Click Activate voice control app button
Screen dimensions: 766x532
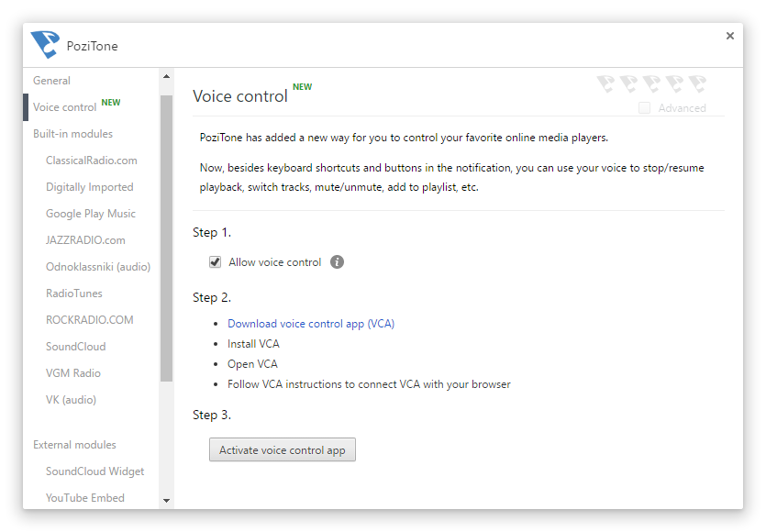pos(283,450)
